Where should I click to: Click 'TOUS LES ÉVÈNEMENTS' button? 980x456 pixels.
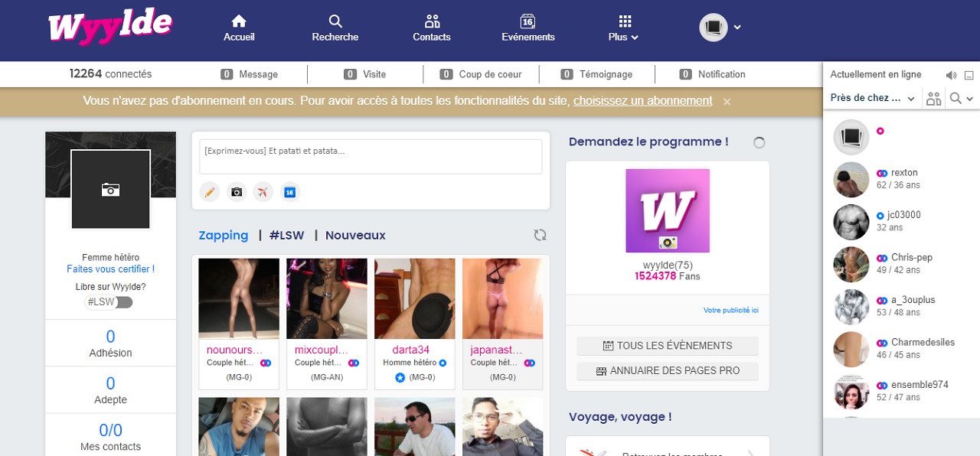(x=668, y=346)
